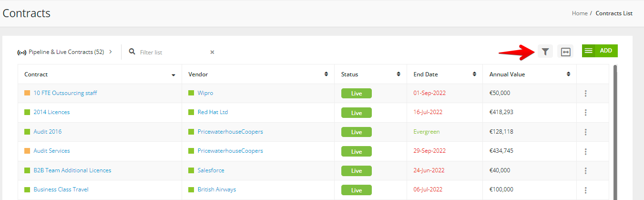Viewport: 644px width, 200px height.
Task: Open Audit Services contract link
Action: [51, 151]
